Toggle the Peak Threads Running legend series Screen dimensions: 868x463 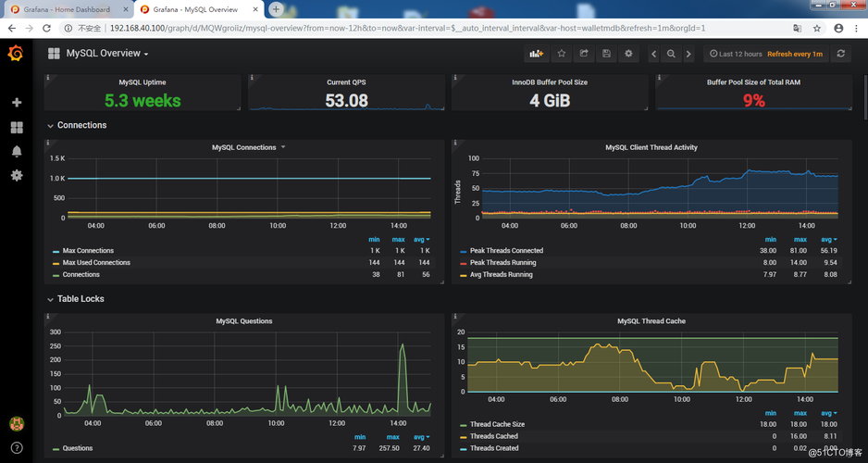click(502, 263)
